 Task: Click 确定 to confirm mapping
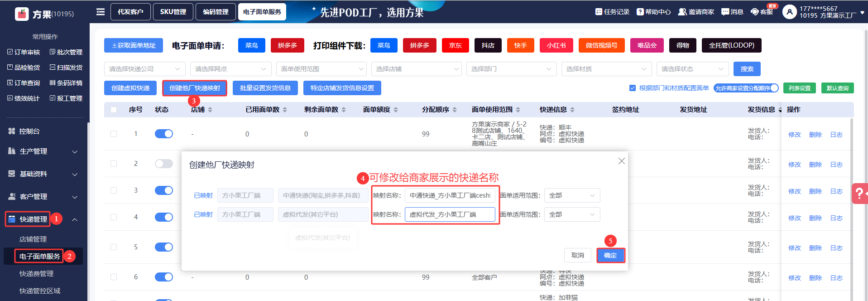(x=610, y=255)
